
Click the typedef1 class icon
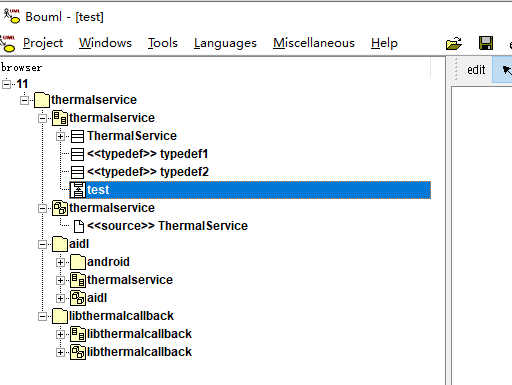coord(78,154)
